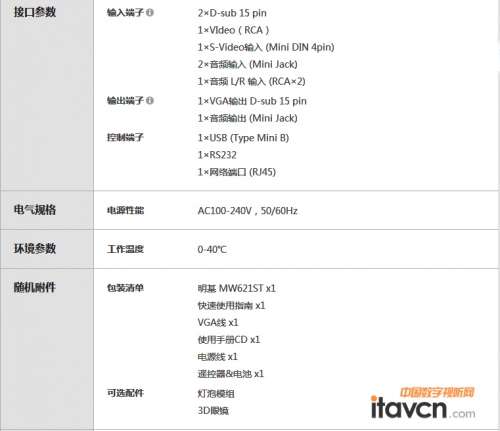
Task: Click the 使用手册CD x1 item
Action: (x=229, y=339)
